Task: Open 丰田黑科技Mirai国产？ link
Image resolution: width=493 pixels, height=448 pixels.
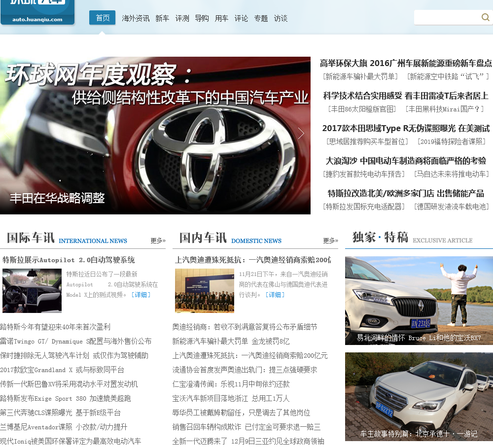Action: click(x=445, y=109)
